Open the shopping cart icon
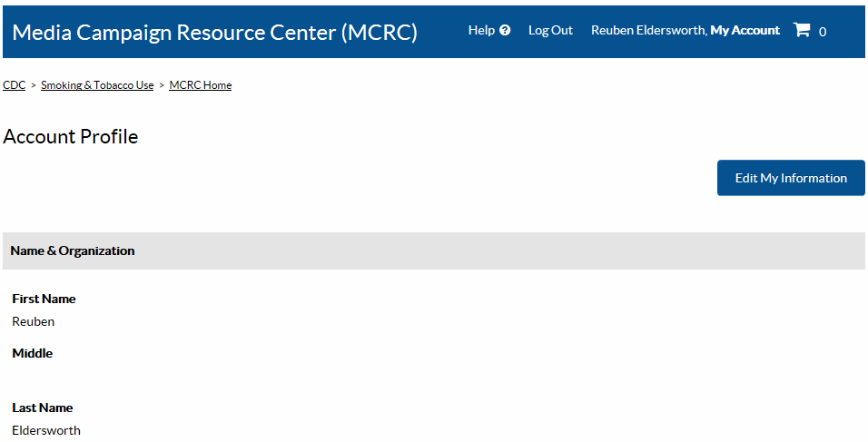868x442 pixels. (x=801, y=30)
